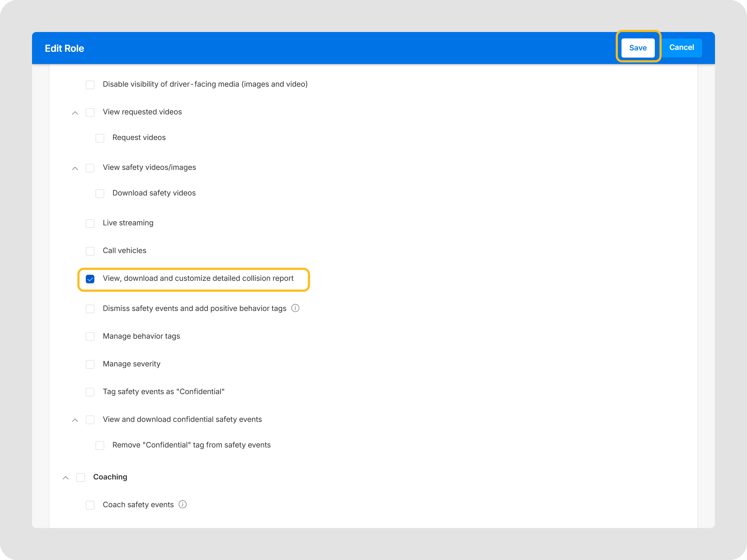Click info icon beside Dismiss safety events
747x560 pixels.
point(295,308)
